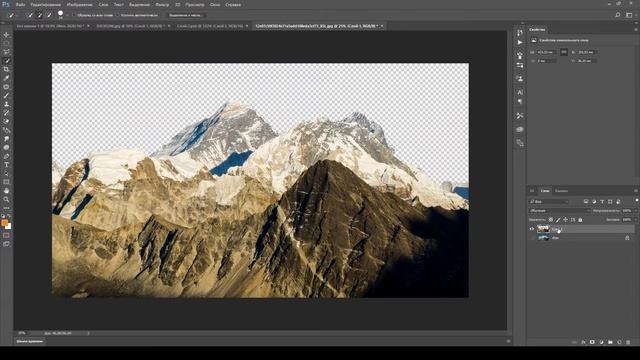Create a new layer from panel footer

[619, 342]
